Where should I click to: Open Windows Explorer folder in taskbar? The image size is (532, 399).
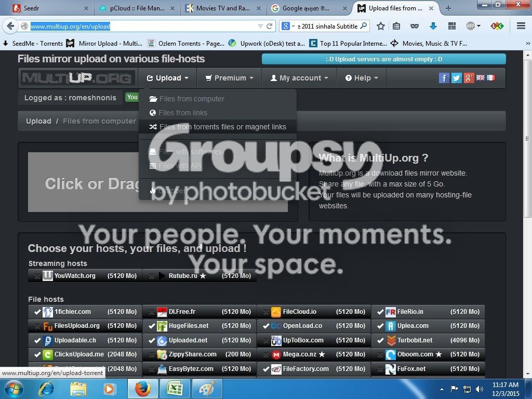tap(78, 389)
